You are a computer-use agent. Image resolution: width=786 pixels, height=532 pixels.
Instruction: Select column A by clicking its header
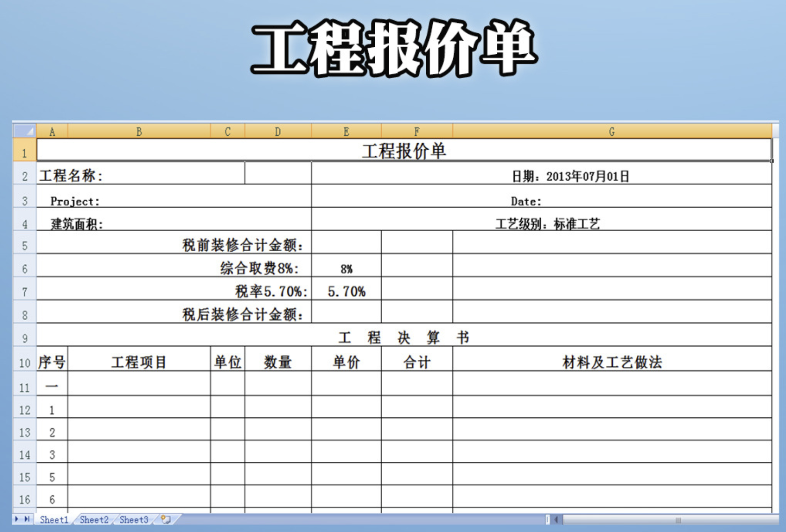point(51,131)
